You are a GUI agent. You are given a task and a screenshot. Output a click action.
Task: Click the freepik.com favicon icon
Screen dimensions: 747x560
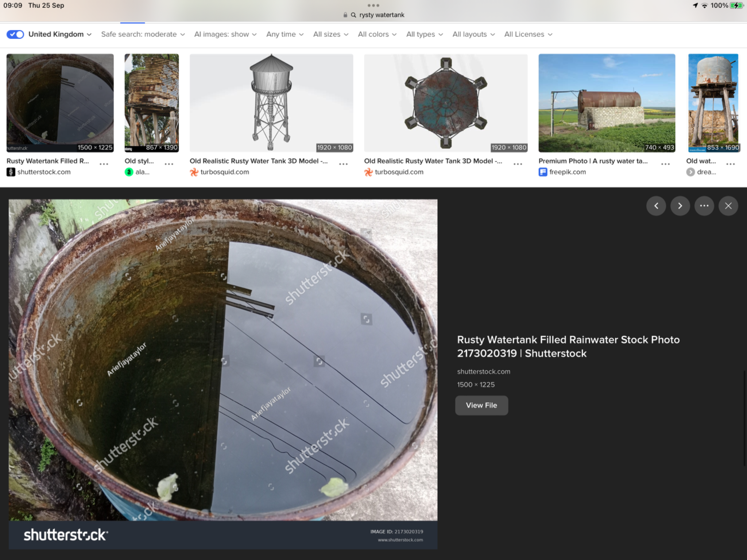click(x=543, y=172)
